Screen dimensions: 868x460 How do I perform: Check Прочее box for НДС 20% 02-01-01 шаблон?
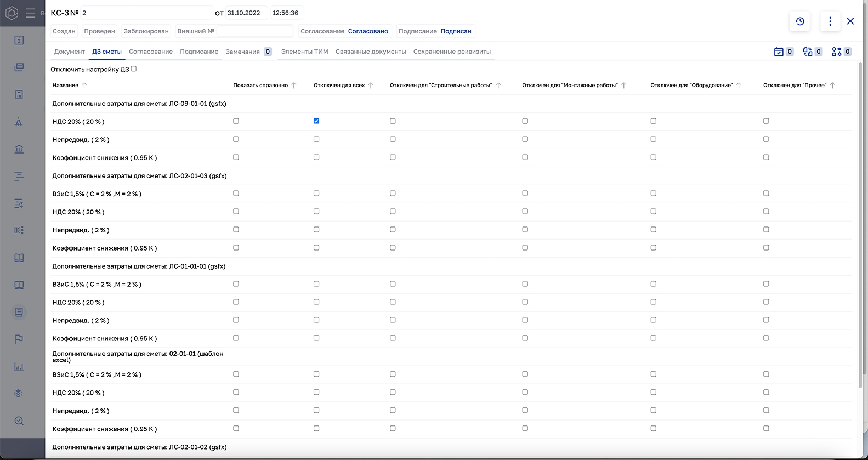coord(767,393)
